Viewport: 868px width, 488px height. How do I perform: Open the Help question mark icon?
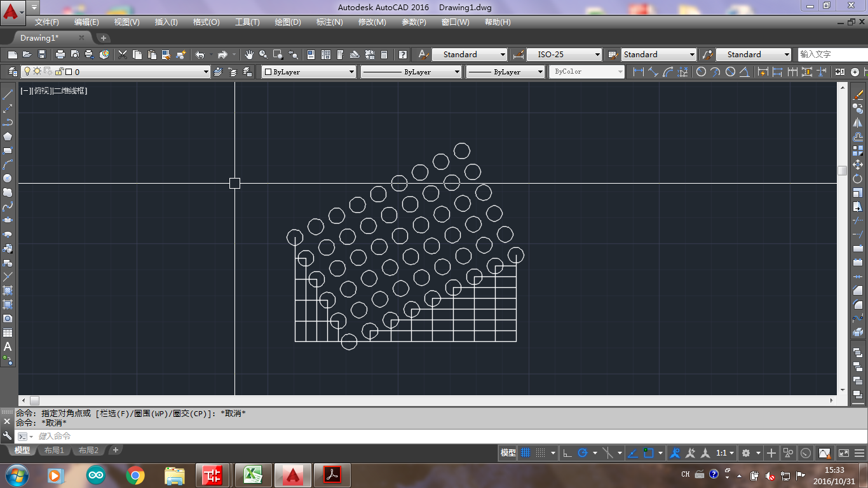coord(402,55)
